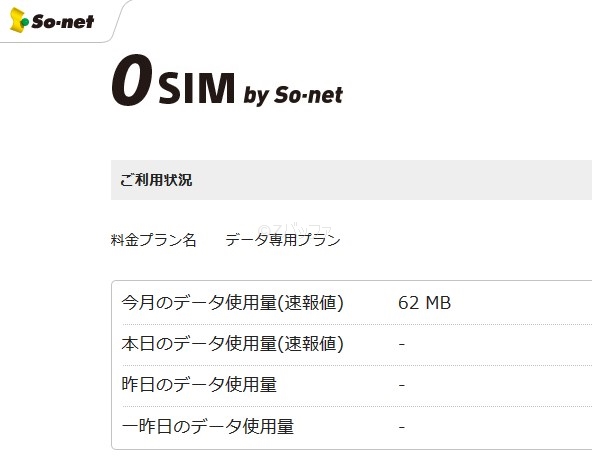Click the dash value for today's usage

coord(402,344)
